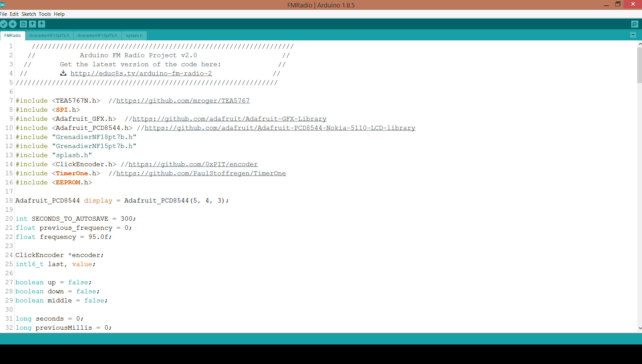Click the vertical scrollbar thumb
Screen dimensions: 642x364
pos(639,65)
